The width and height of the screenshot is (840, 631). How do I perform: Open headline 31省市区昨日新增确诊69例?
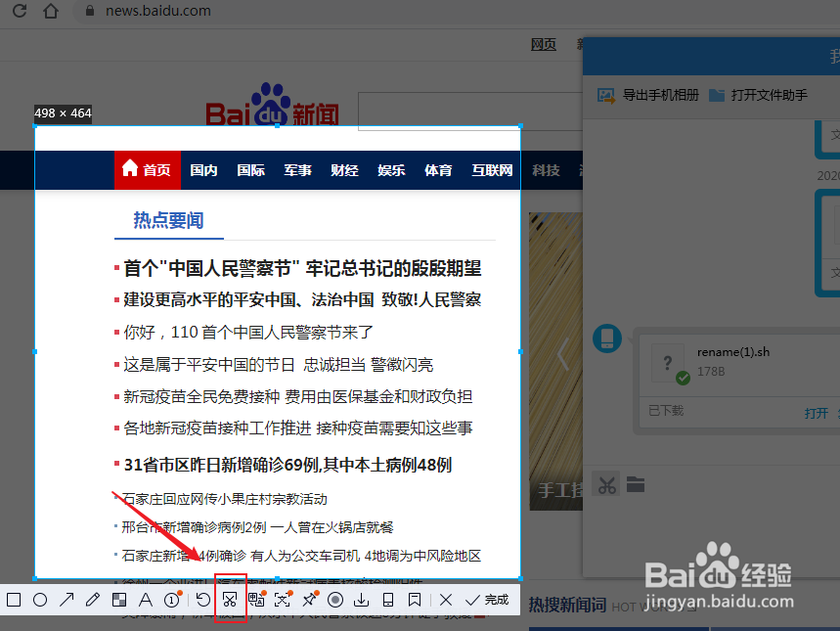coord(287,465)
